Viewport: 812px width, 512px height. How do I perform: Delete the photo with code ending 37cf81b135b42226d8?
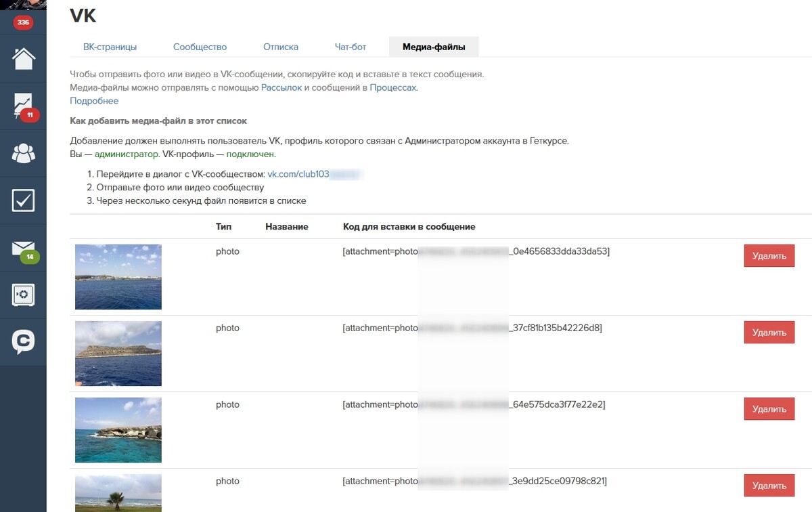pos(769,333)
